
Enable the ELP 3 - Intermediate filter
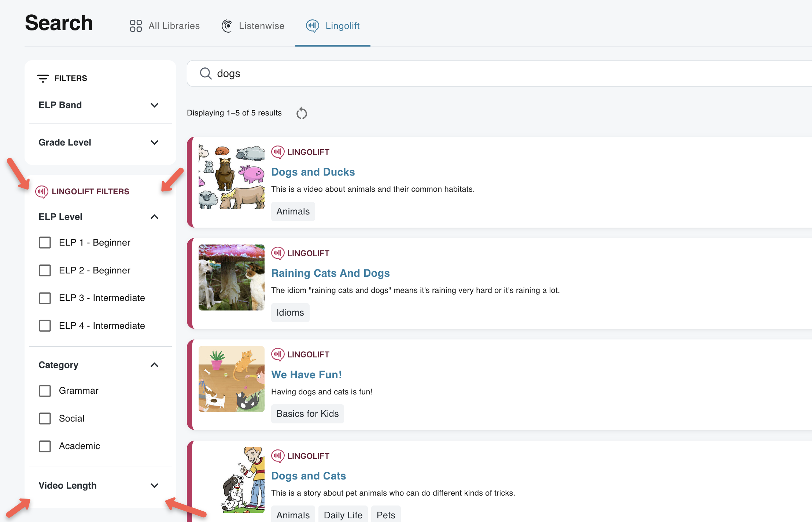pos(45,298)
